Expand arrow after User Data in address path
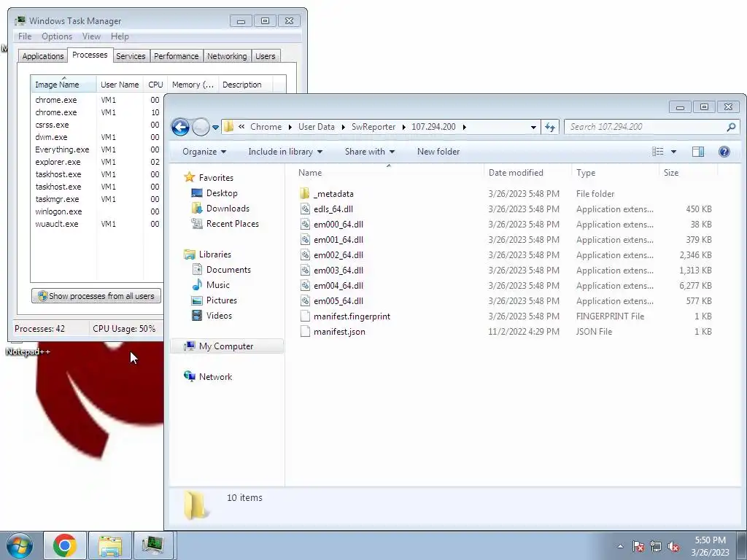This screenshot has height=560, width=747. tap(343, 127)
